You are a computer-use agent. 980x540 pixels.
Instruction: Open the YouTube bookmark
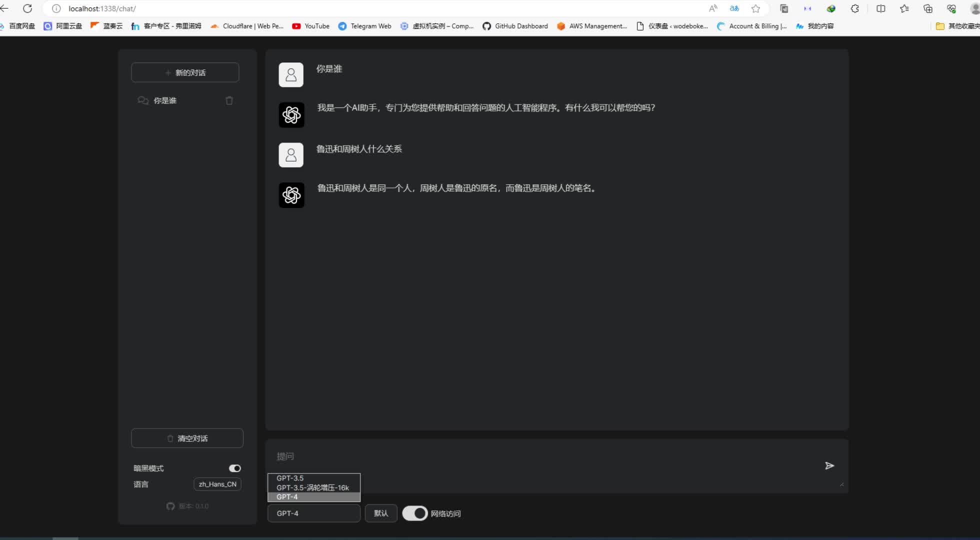coord(311,26)
